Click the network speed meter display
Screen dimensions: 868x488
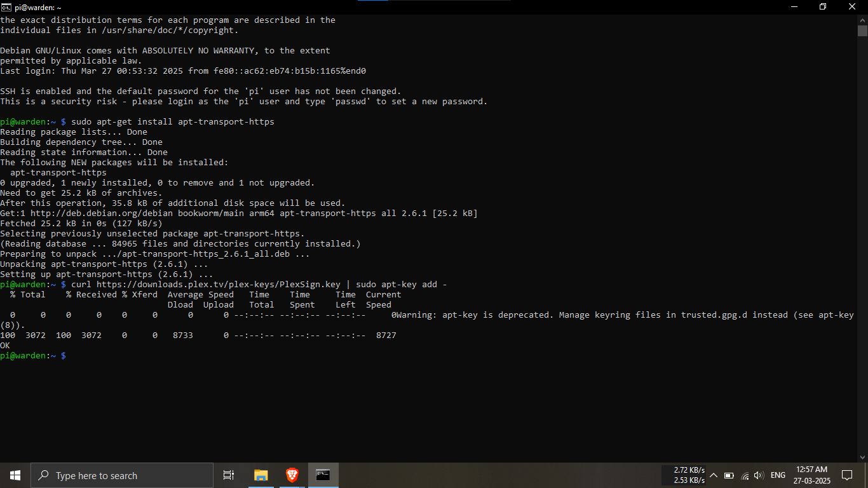click(x=689, y=475)
